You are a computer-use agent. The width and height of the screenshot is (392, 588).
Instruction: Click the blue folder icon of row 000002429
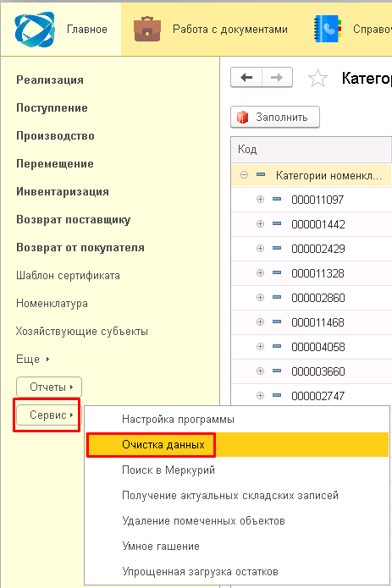point(277,248)
